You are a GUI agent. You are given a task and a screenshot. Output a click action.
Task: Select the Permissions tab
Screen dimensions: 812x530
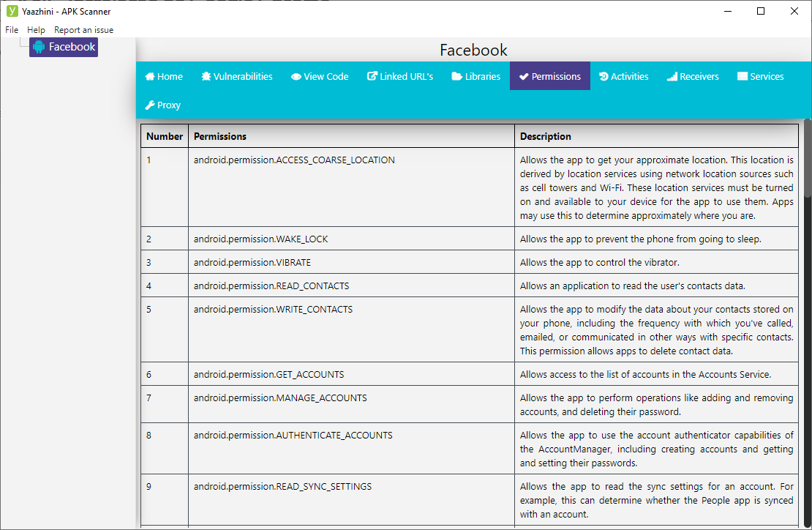(550, 76)
